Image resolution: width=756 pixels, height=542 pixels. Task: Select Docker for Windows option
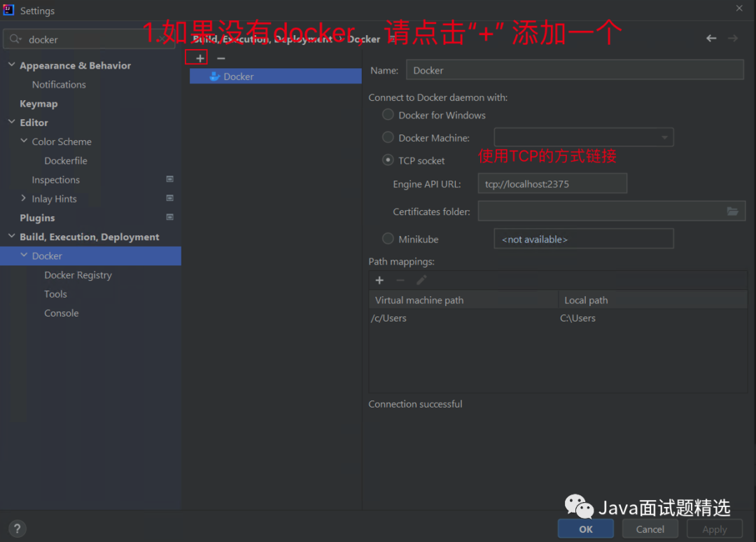(x=388, y=115)
